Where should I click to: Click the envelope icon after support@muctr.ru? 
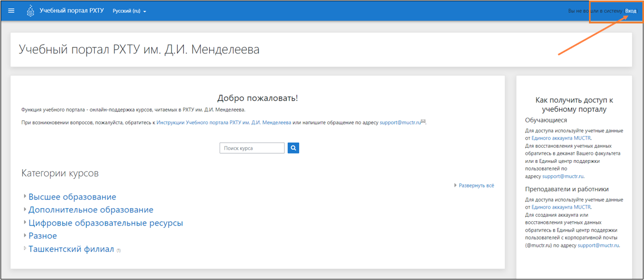[x=423, y=121]
